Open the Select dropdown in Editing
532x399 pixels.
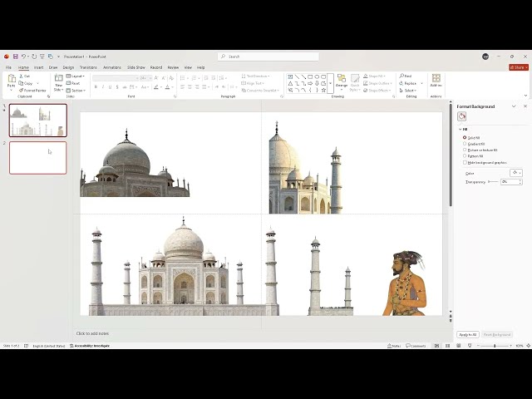[x=408, y=91]
